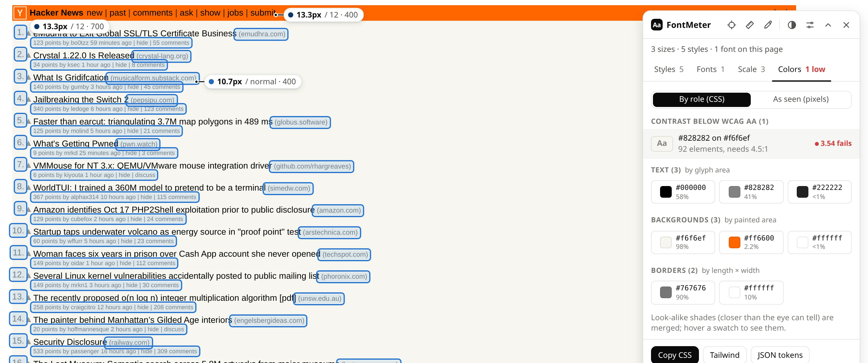Click the #828282 text color swatch
Viewport: 868px width, 363px height.
(751, 192)
